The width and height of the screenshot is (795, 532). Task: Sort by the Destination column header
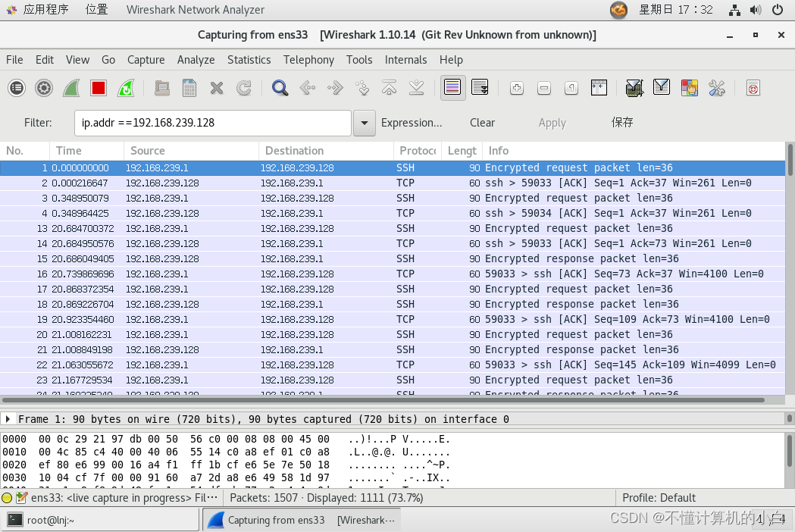pos(326,151)
